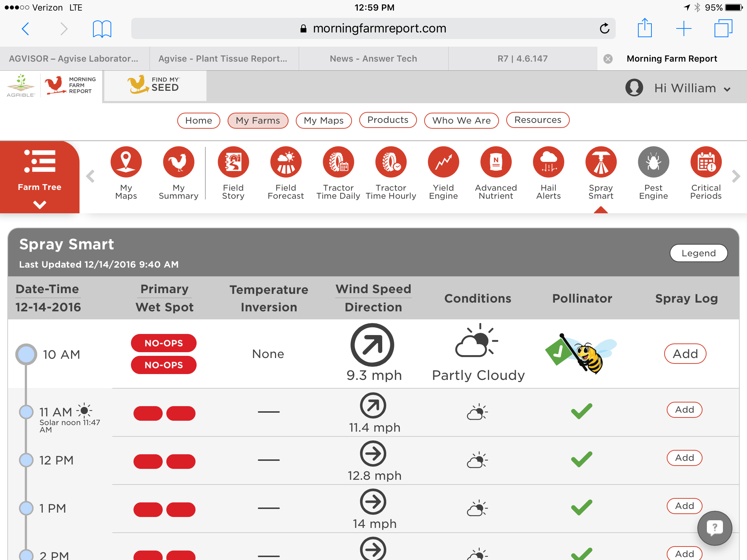Open Tractor Time Hourly tool

(x=391, y=162)
